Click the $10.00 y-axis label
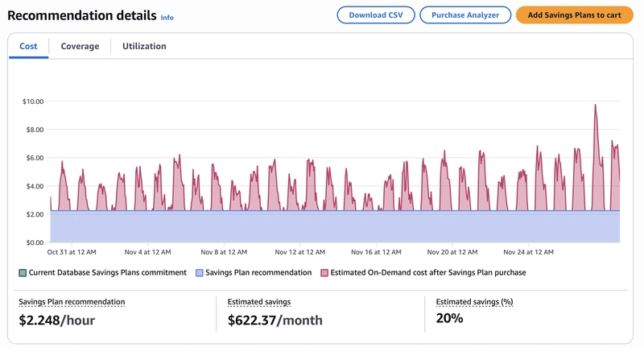 click(33, 101)
